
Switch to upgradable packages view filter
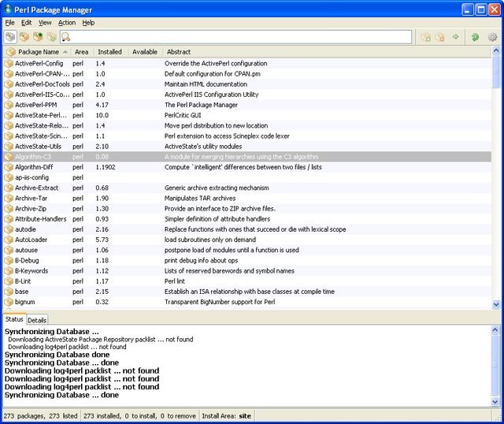pyautogui.click(x=38, y=37)
